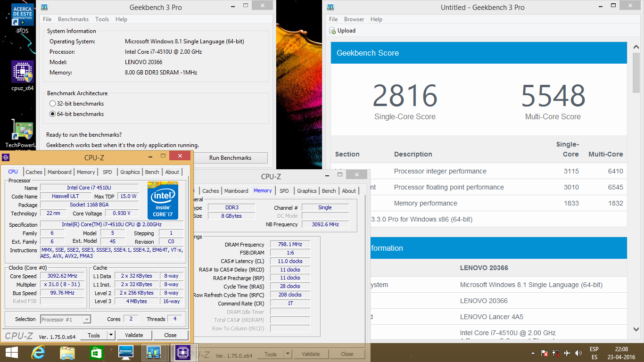The height and width of the screenshot is (362, 644).
Task: Open the cpuz_x64 desktop icon
Action: tap(22, 75)
